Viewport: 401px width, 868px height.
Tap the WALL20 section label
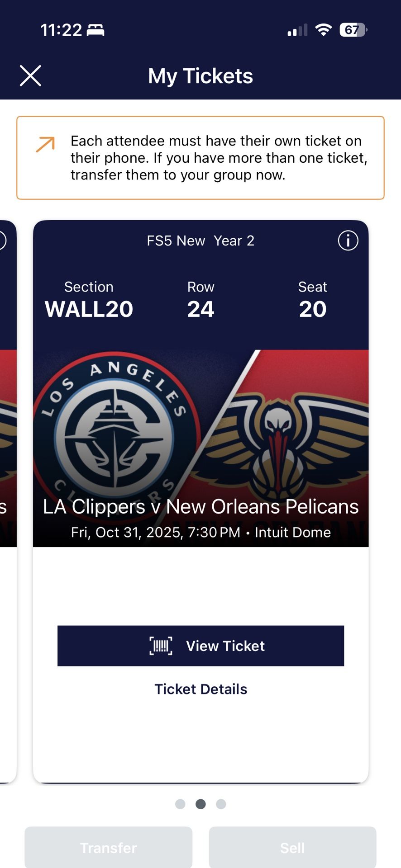[x=89, y=309]
